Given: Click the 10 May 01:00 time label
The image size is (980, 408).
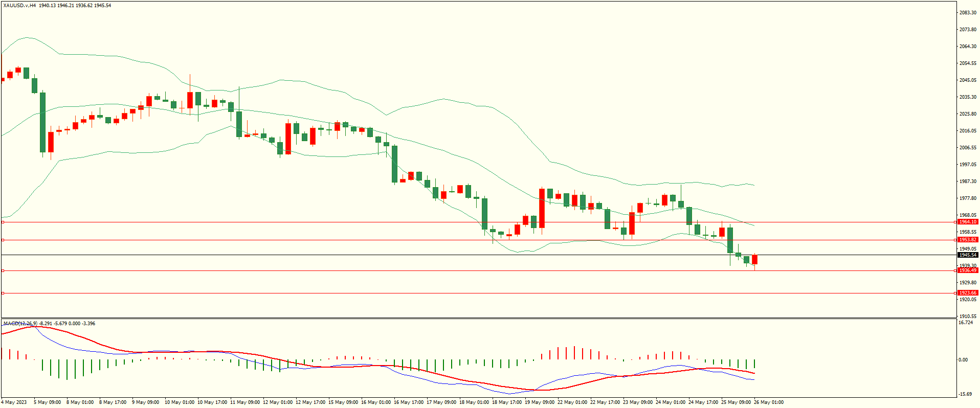Looking at the screenshot, I should 179,402.
